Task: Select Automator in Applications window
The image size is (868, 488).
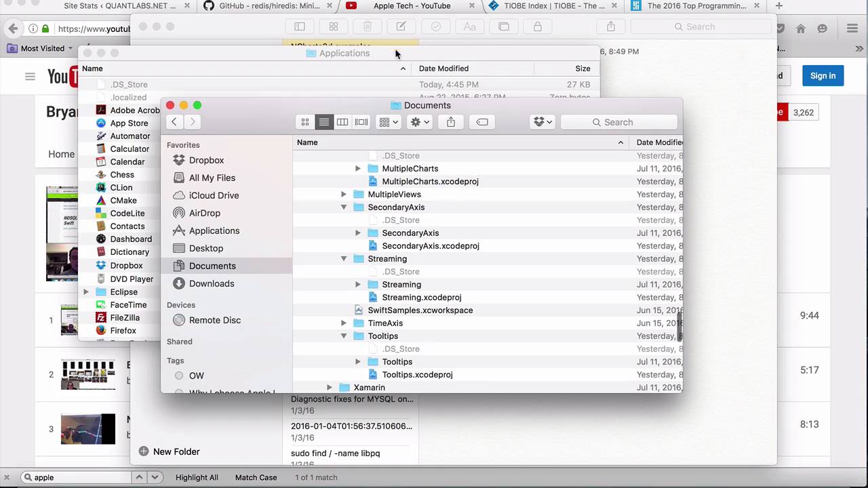Action: point(130,136)
